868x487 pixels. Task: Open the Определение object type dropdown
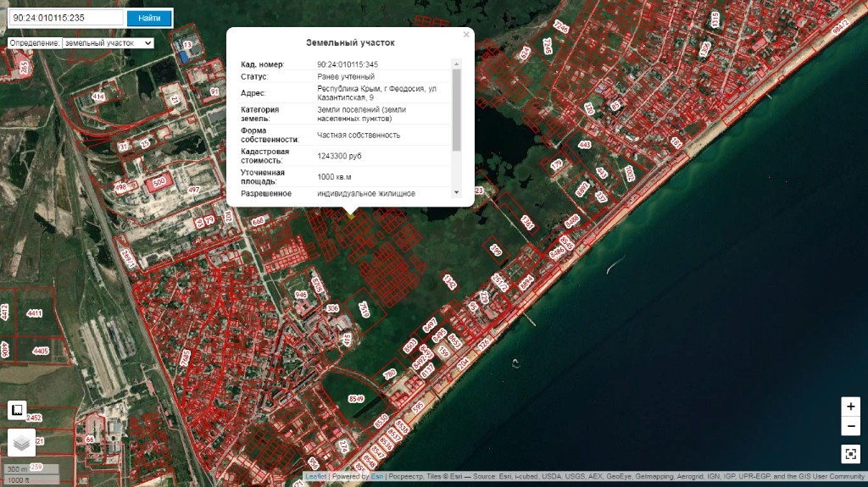(108, 42)
